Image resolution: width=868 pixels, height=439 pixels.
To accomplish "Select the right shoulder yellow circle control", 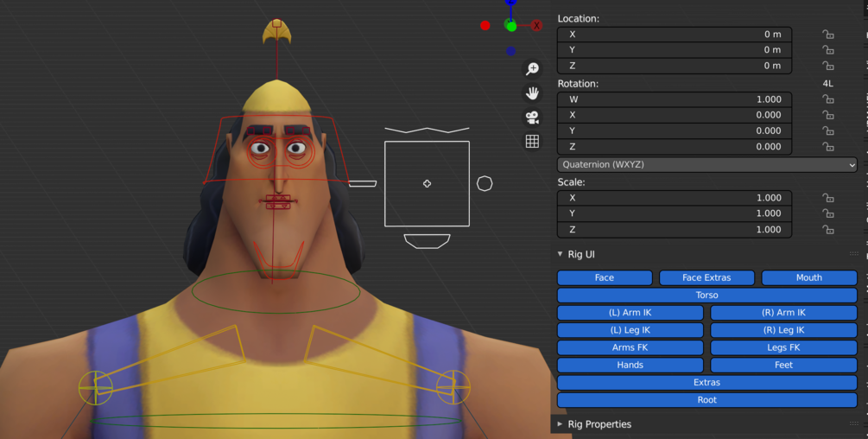I will (x=453, y=387).
